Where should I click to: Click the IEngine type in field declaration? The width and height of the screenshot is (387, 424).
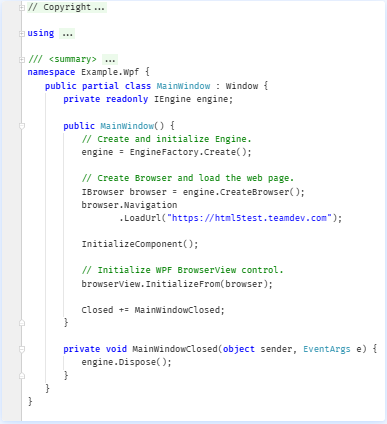pyautogui.click(x=172, y=99)
